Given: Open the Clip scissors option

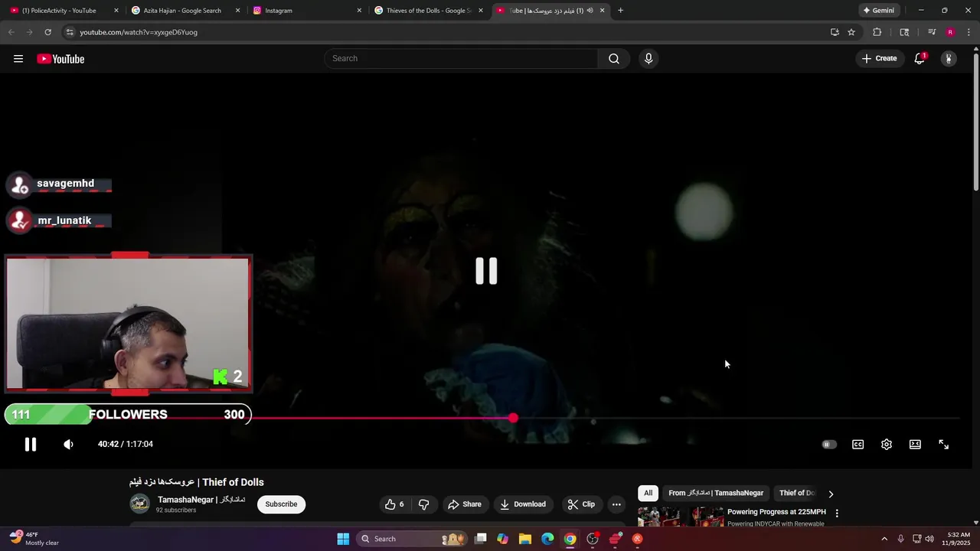Looking at the screenshot, I should (581, 504).
